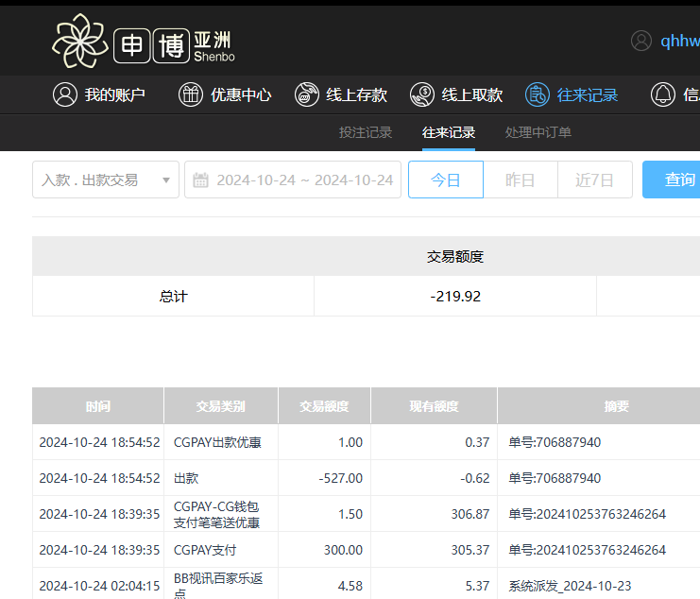Image resolution: width=700 pixels, height=599 pixels.
Task: Click the online deposit icon
Action: tap(307, 94)
